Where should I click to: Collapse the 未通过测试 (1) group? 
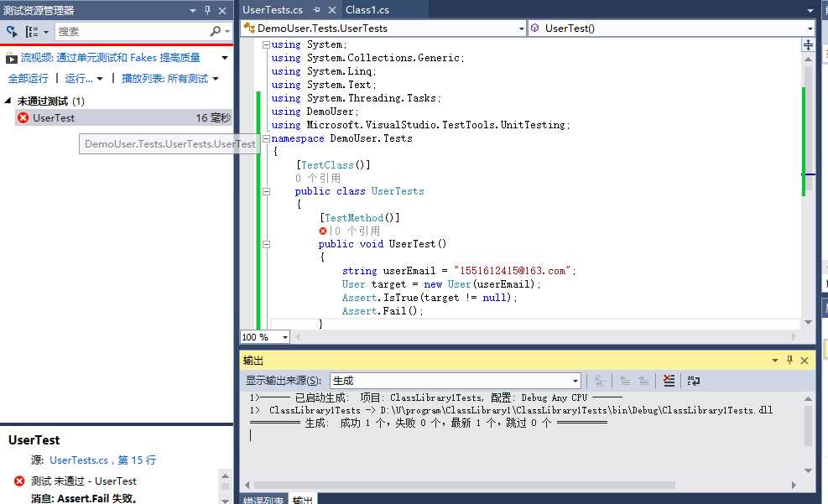click(8, 101)
